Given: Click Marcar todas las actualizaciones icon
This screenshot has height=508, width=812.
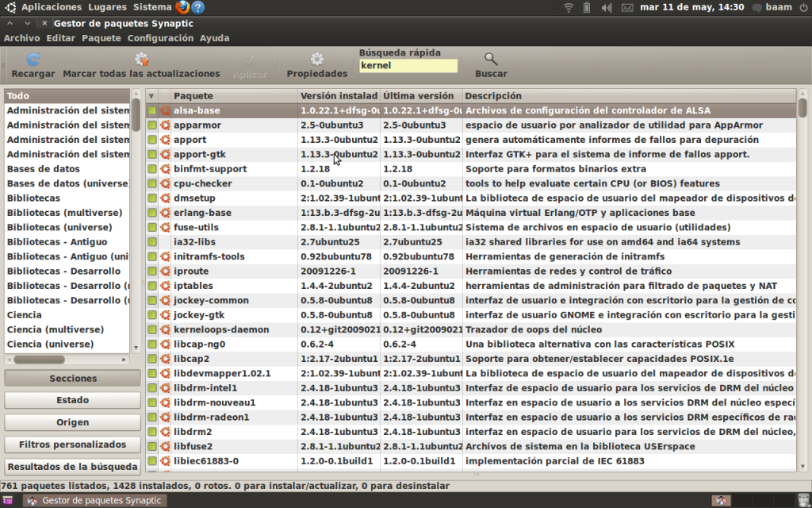Looking at the screenshot, I should (141, 59).
